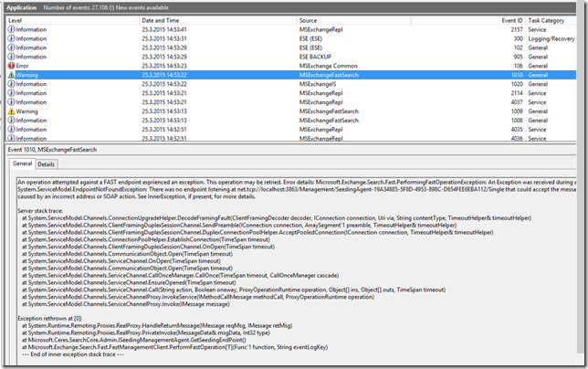Click the yellow warning icon of event 1009
588x369 pixels.
tap(12, 111)
